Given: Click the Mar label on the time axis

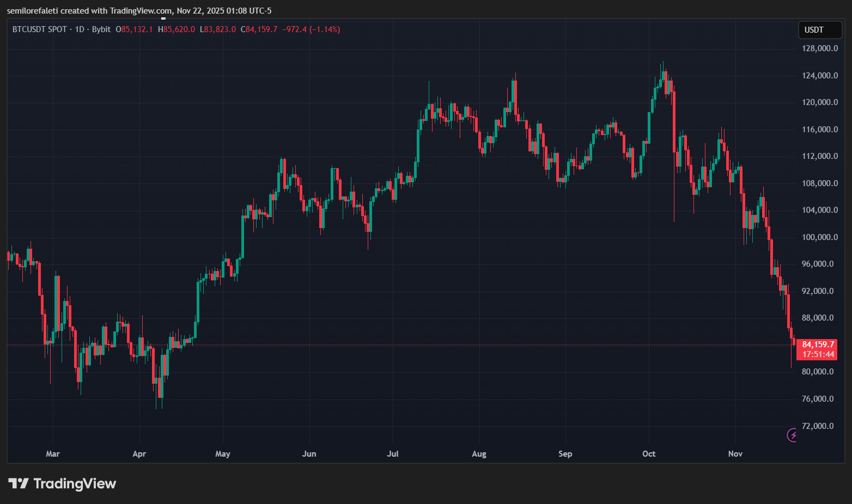Looking at the screenshot, I should 53,453.
